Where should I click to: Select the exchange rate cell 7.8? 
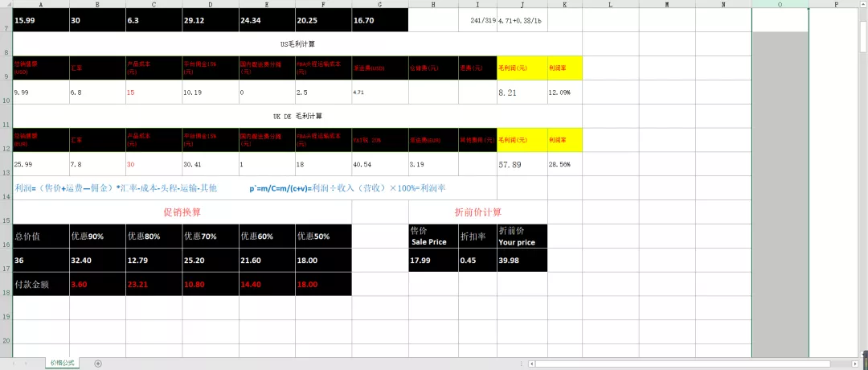pyautogui.click(x=97, y=164)
